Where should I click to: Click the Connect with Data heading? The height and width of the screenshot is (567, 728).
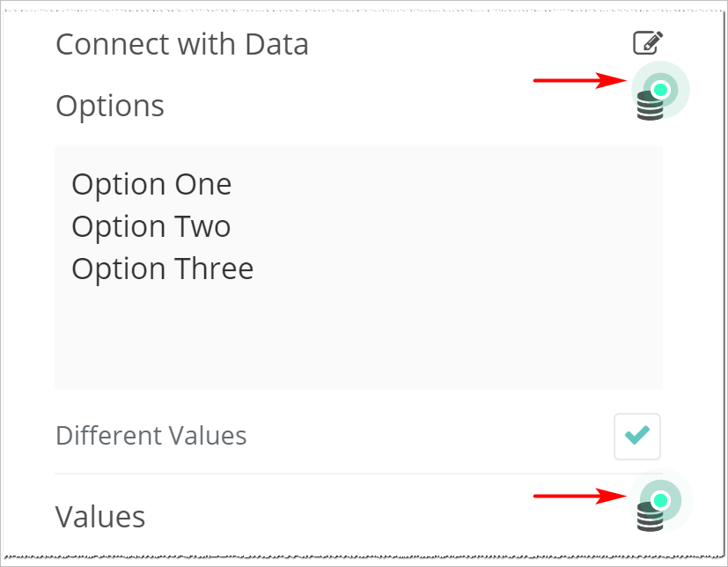(181, 44)
